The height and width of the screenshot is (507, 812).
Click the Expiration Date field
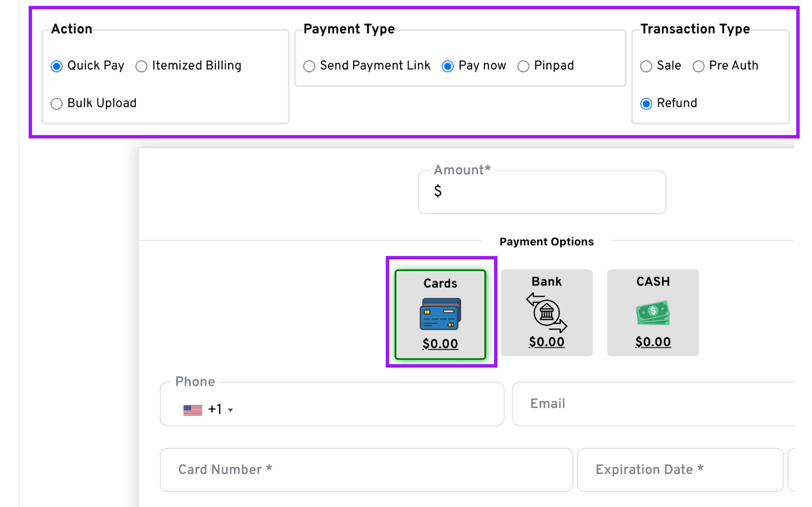pos(679,469)
